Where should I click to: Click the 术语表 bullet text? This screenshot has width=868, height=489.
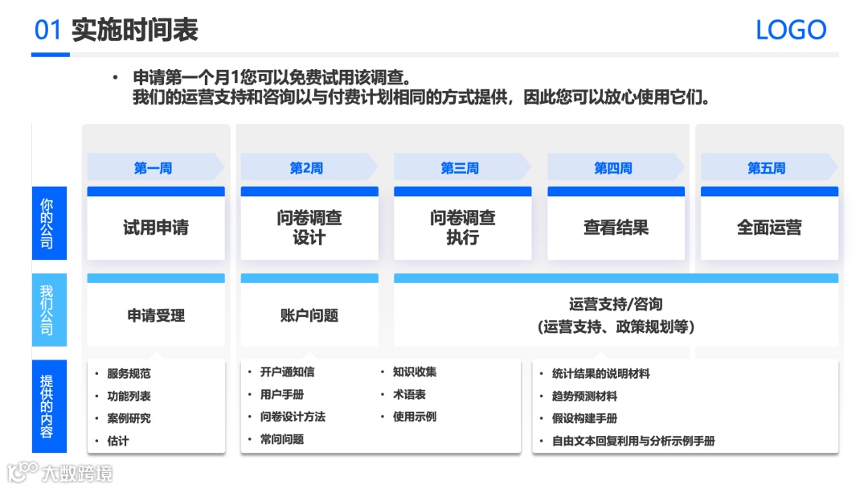[x=409, y=394]
